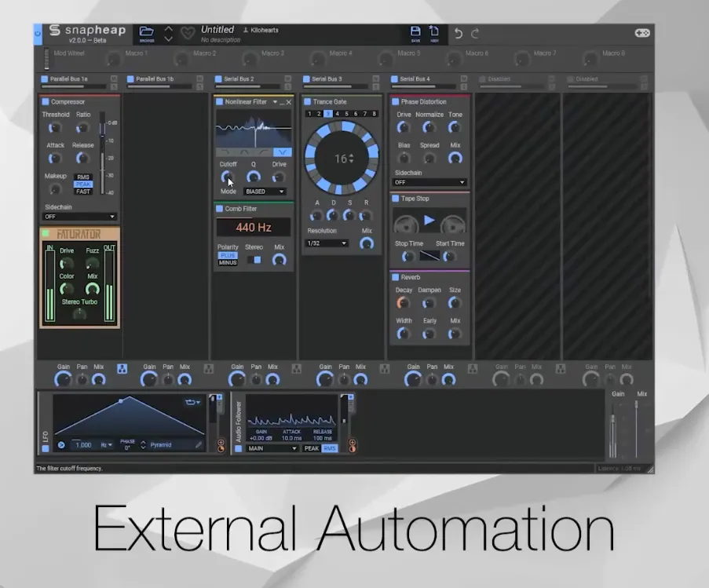Viewport: 709px width, 588px height.
Task: Open the Trance Gate Resolution dropdown
Action: tap(327, 243)
